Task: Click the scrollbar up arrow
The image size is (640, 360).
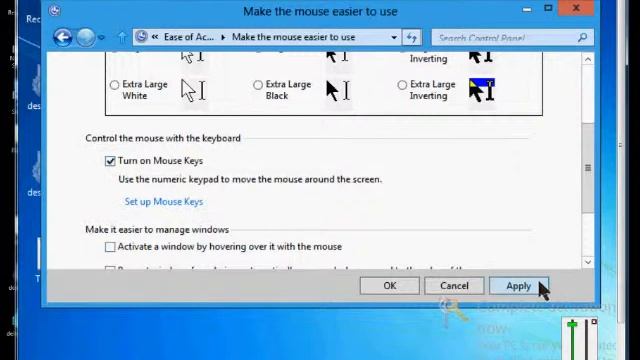Action: click(588, 60)
